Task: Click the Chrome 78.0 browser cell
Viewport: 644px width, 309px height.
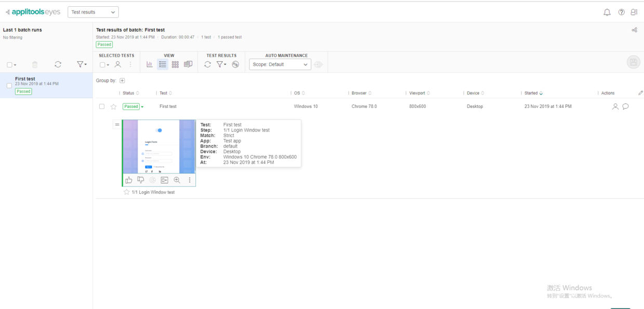Action: [x=364, y=106]
